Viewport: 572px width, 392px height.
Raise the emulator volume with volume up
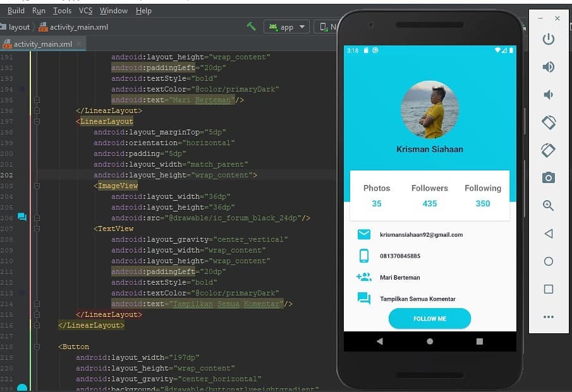point(548,67)
